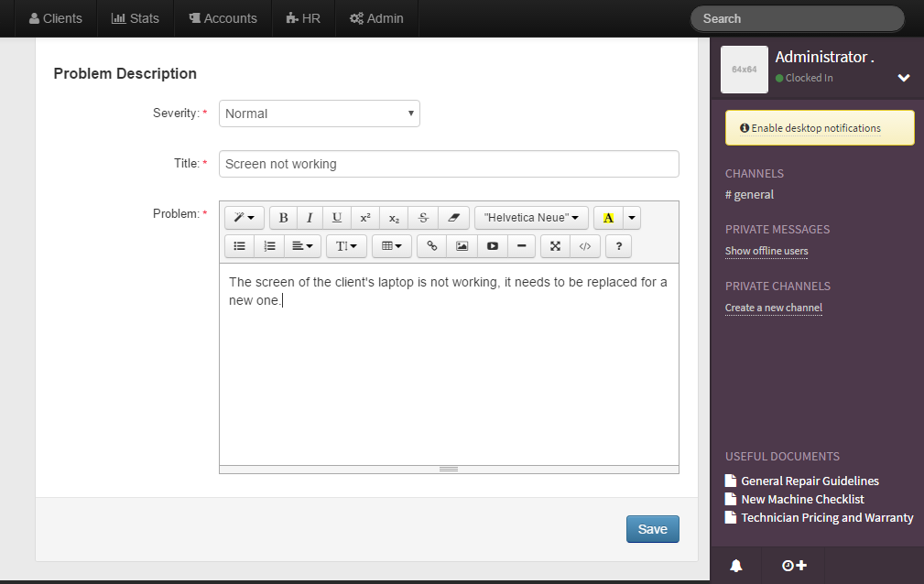Image resolution: width=924 pixels, height=584 pixels.
Task: Switch to code view in editor
Action: pyautogui.click(x=585, y=246)
